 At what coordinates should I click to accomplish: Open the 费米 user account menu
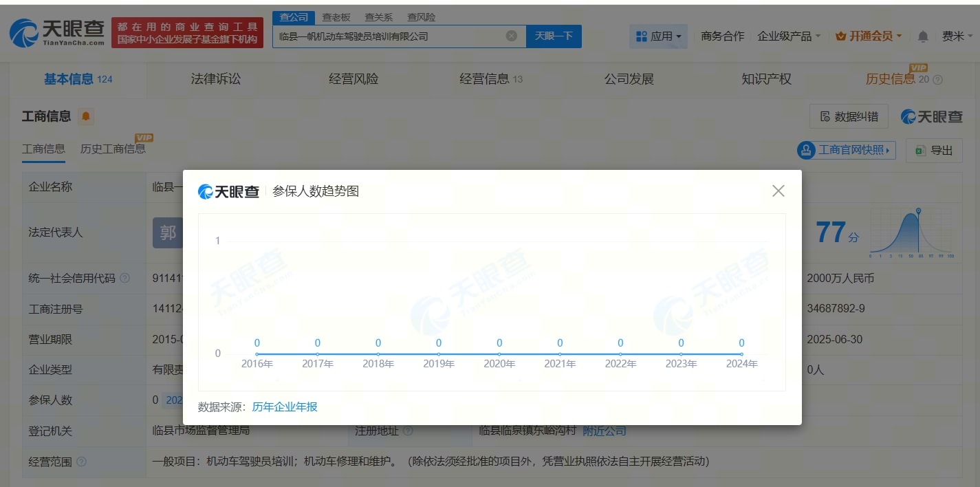coord(957,36)
